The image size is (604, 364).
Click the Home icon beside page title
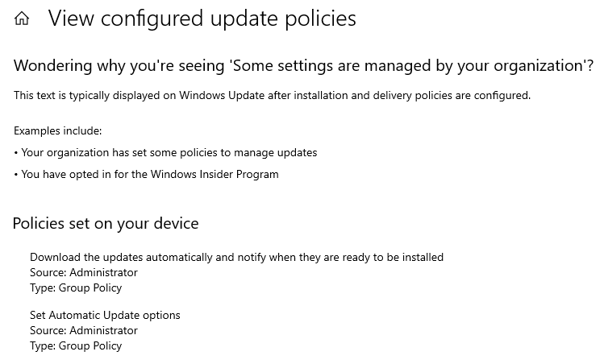click(22, 18)
